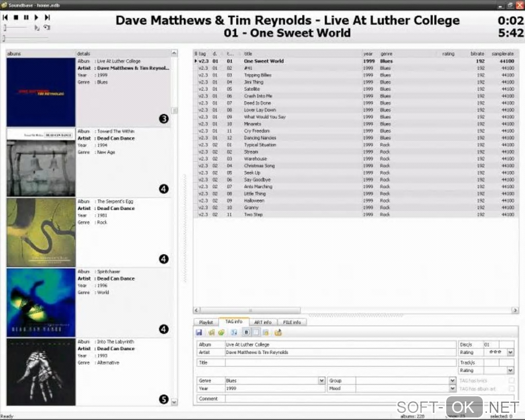Select the Spiritchaser album cover

click(41, 303)
